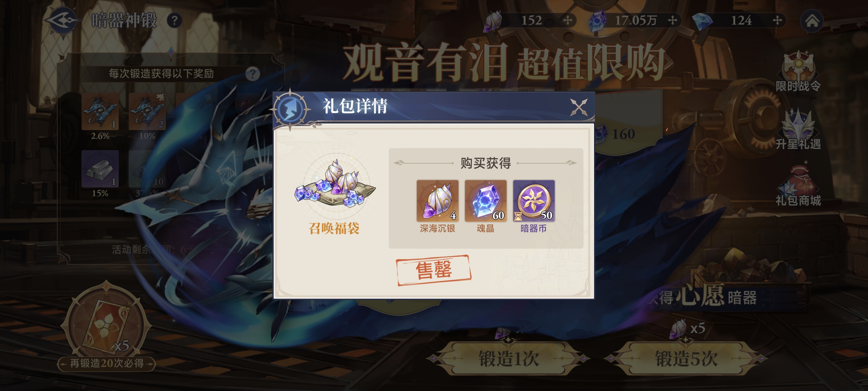The height and width of the screenshot is (391, 868).
Task: Add more 深海沉银 with plus button
Action: click(567, 21)
